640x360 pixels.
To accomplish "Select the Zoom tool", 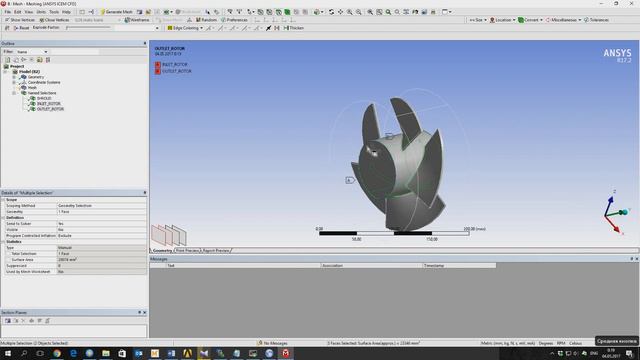I will [x=350, y=12].
